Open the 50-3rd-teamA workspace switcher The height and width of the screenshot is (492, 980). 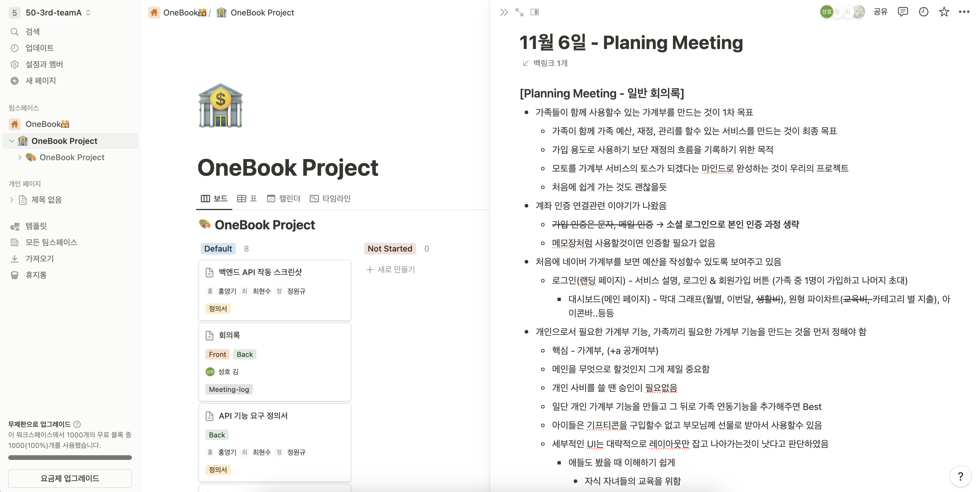[x=53, y=13]
